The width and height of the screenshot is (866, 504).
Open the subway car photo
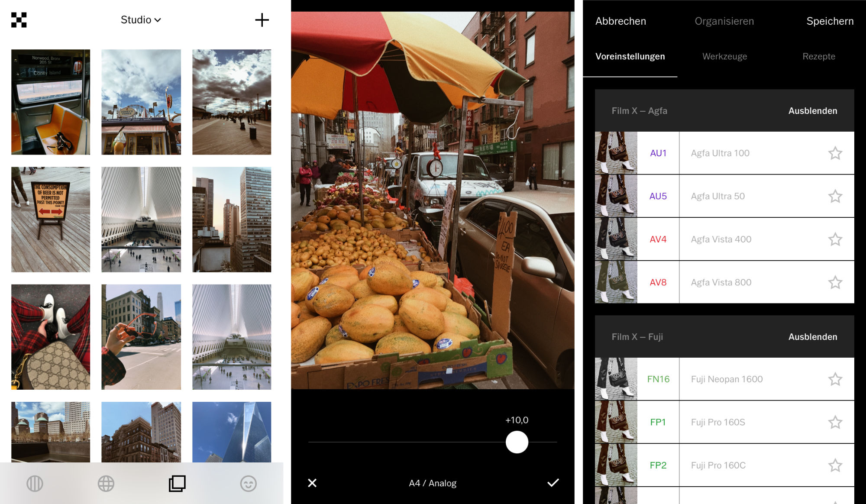coord(51,102)
